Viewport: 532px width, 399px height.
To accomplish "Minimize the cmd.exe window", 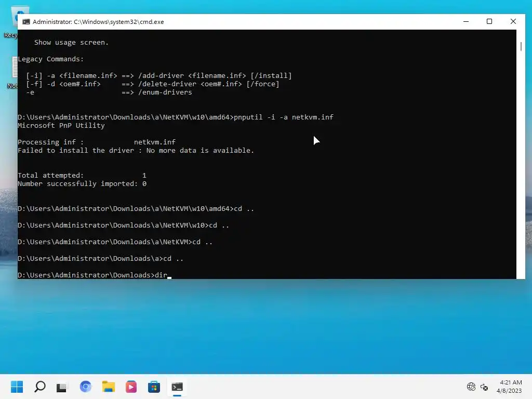I will pyautogui.click(x=466, y=21).
